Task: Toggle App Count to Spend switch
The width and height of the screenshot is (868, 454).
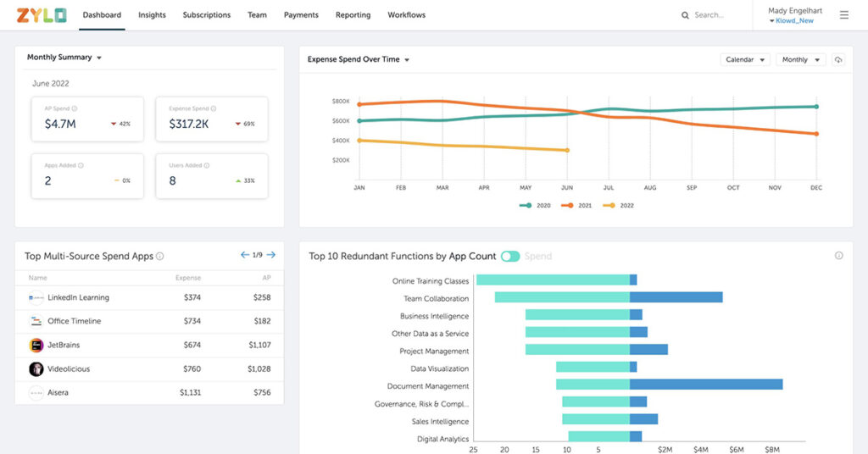Action: coord(509,256)
